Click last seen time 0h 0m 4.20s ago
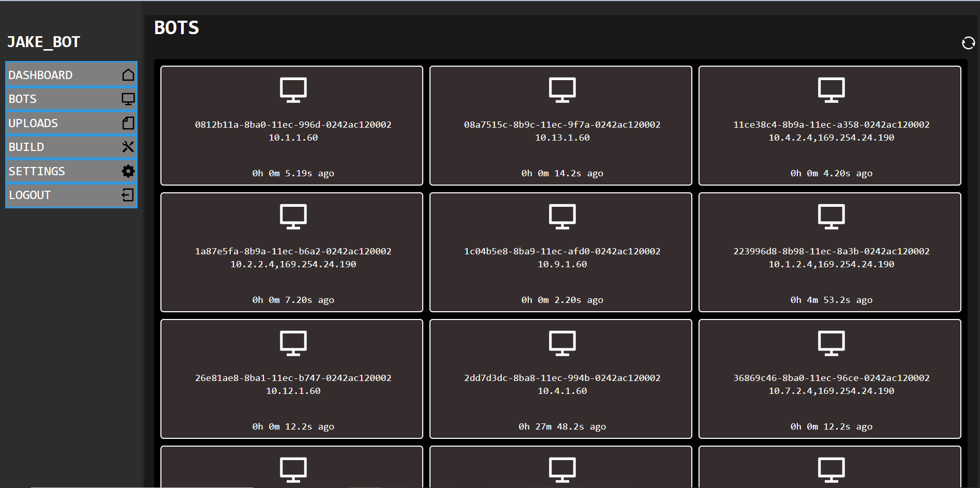Screen dimensions: 980x488 point(831,173)
